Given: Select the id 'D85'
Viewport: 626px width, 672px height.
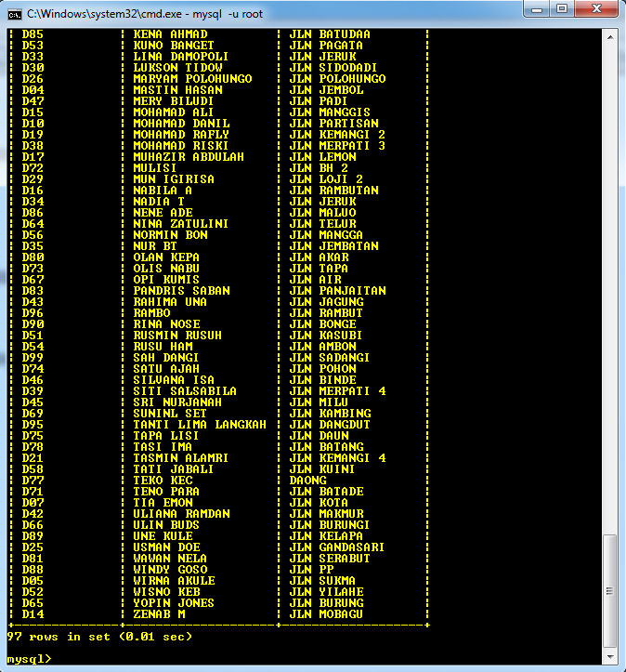Looking at the screenshot, I should click(x=33, y=34).
